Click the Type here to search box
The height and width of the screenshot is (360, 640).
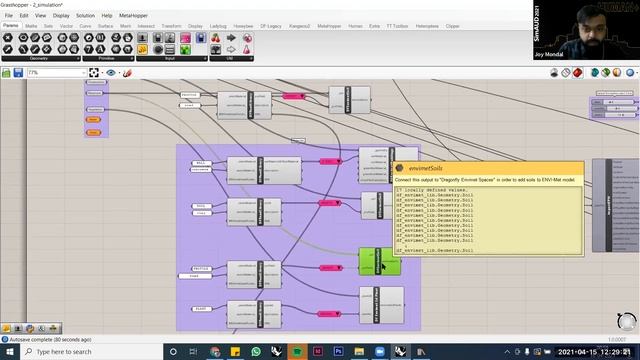tap(91, 351)
